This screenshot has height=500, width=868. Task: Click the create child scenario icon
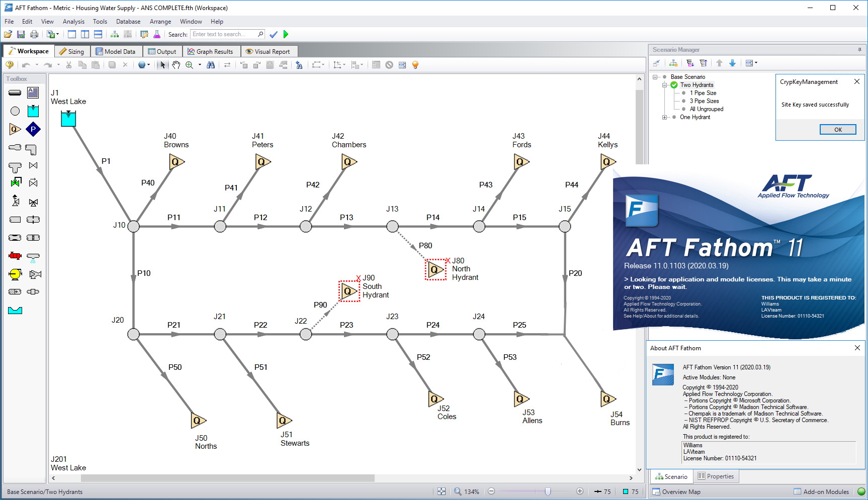[673, 63]
